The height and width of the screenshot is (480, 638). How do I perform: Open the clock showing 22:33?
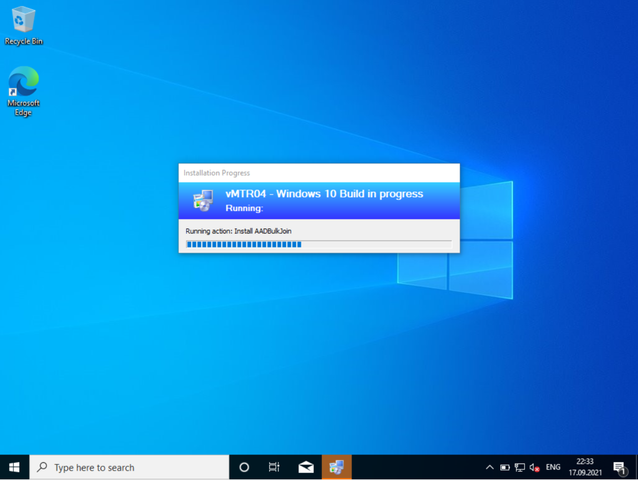pyautogui.click(x=585, y=467)
